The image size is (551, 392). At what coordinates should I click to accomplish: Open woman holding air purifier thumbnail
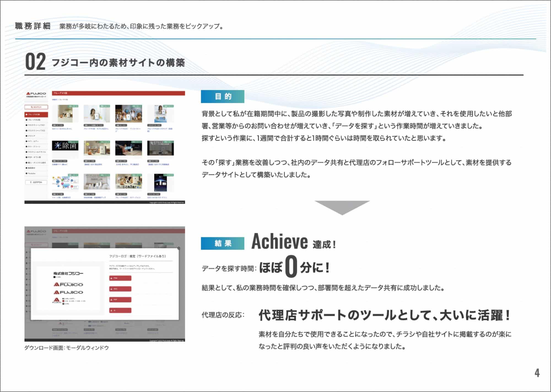point(97,114)
